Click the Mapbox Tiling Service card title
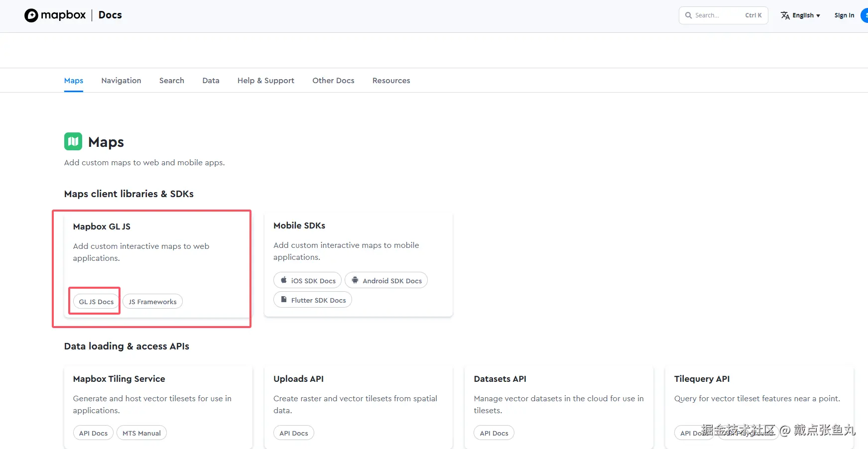 tap(119, 379)
